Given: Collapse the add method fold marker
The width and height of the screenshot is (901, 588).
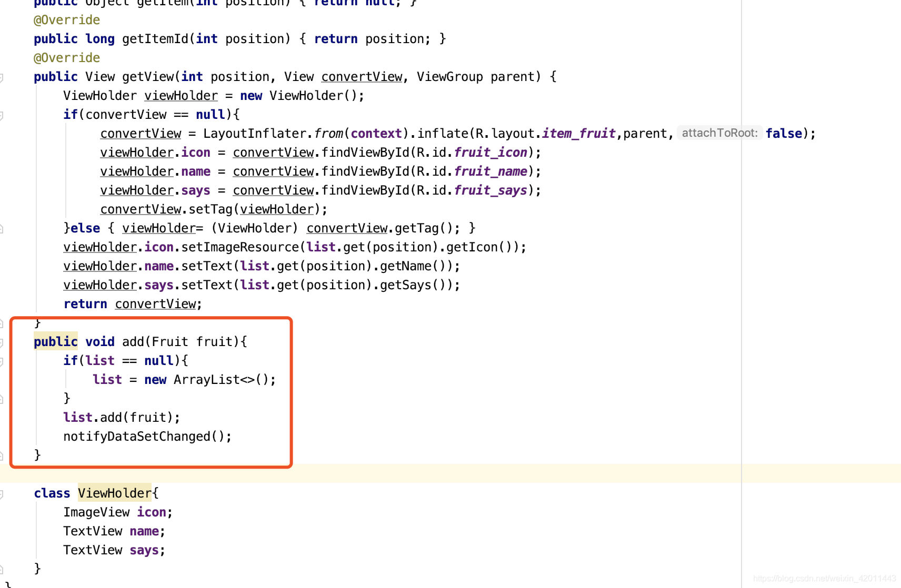Looking at the screenshot, I should pos(2,343).
